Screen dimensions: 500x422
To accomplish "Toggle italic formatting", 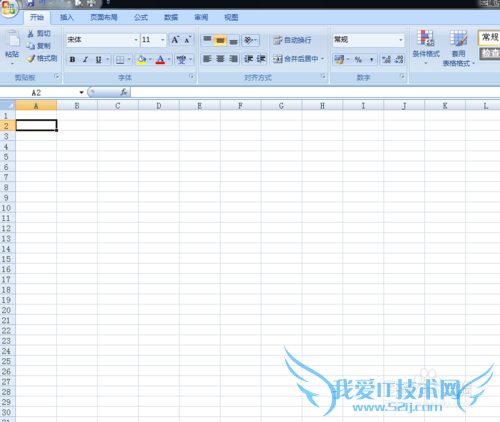I will coord(85,60).
